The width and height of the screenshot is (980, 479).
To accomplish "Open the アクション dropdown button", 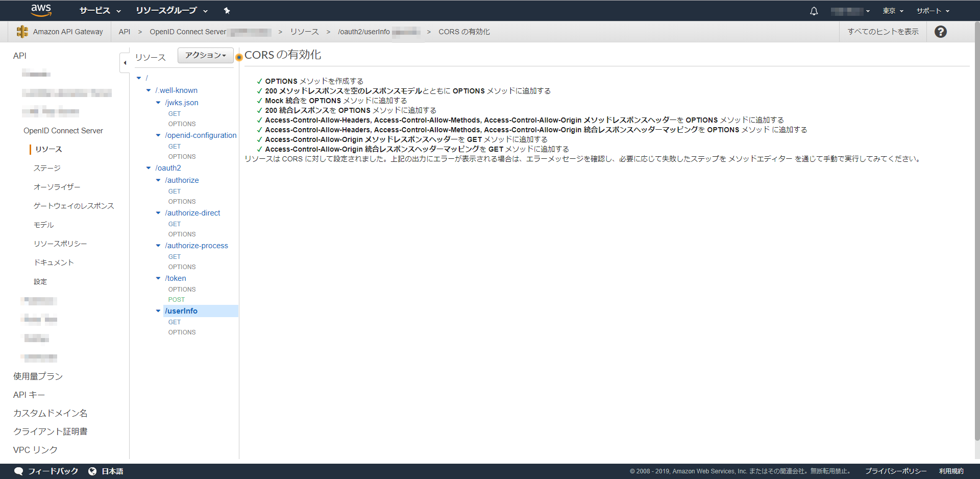I will pyautogui.click(x=205, y=55).
